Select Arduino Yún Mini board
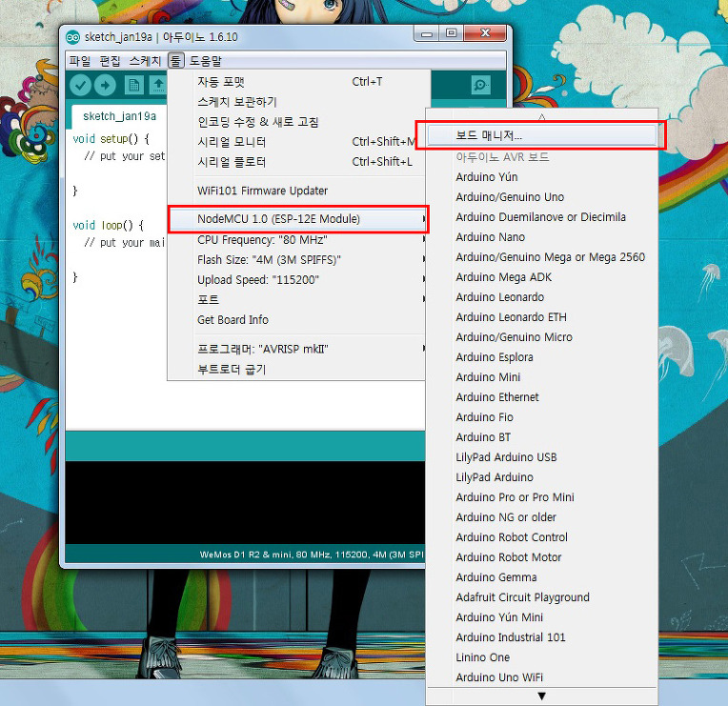 point(541,616)
